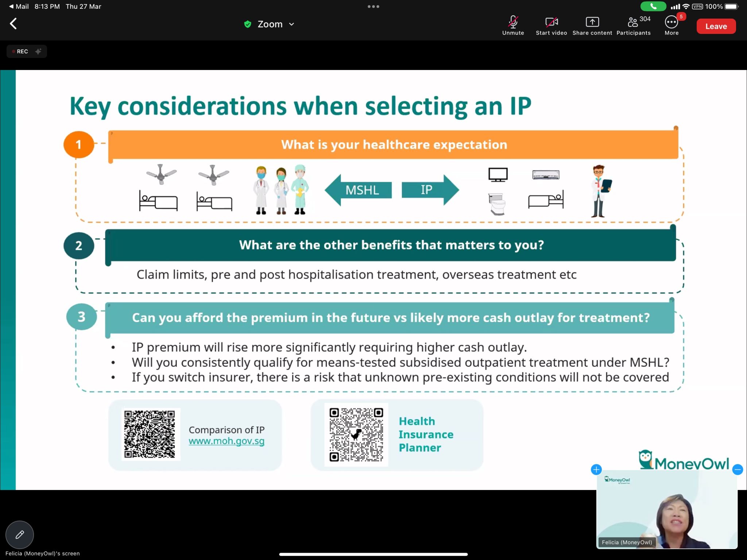Click the Health Insurance Planner QR code
The width and height of the screenshot is (747, 560).
(x=356, y=435)
